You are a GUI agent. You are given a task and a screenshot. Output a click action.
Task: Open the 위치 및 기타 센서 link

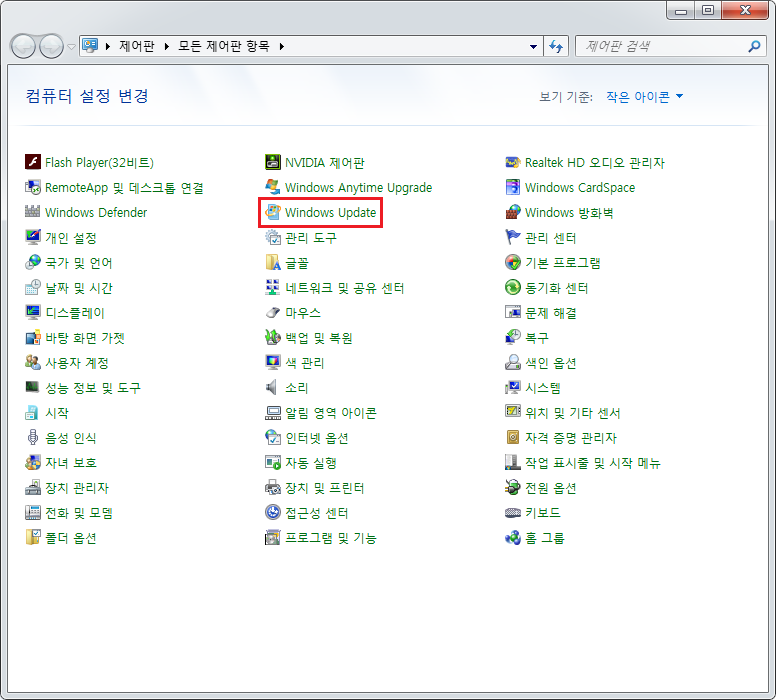point(572,412)
